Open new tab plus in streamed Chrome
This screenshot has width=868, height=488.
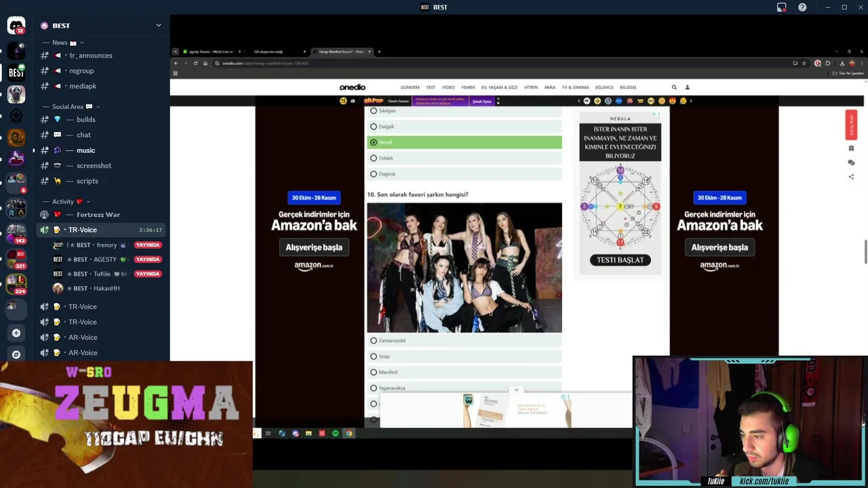point(379,52)
